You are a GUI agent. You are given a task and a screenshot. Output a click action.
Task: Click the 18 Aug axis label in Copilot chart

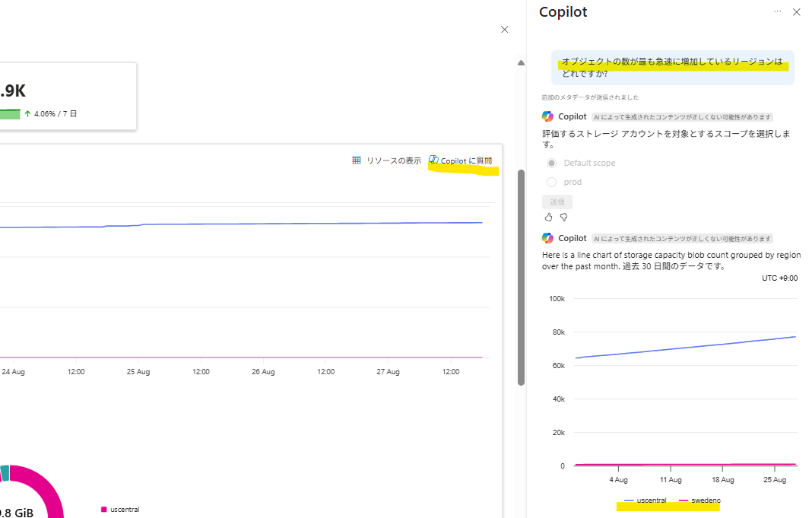tap(722, 480)
